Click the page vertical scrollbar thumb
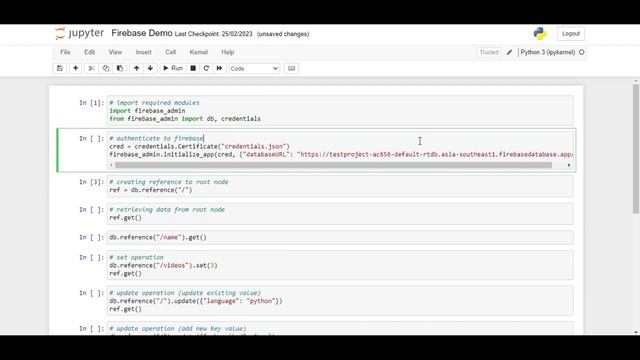Image resolution: width=640 pixels, height=360 pixels. [x=636, y=149]
